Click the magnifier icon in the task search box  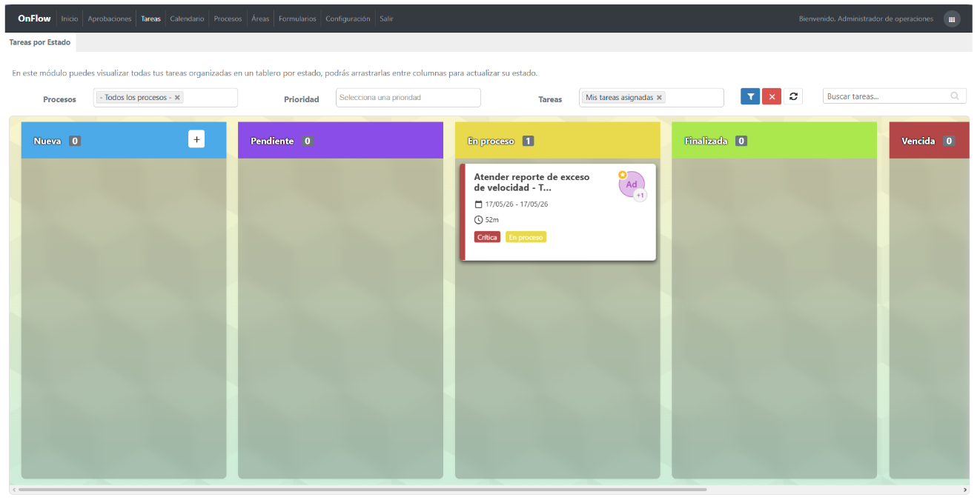(x=955, y=96)
